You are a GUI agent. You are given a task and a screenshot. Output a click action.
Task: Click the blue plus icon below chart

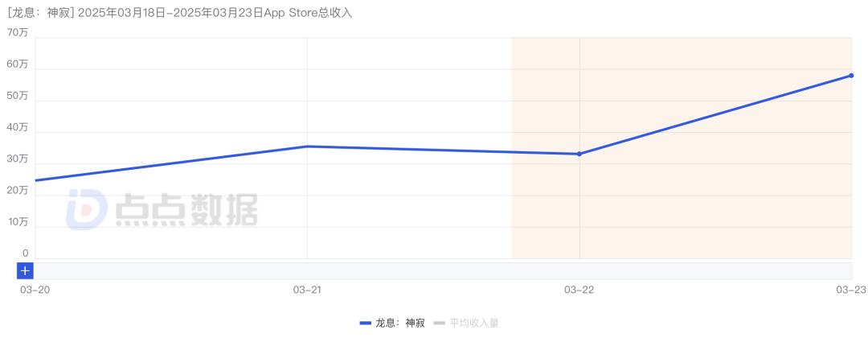[x=25, y=271]
